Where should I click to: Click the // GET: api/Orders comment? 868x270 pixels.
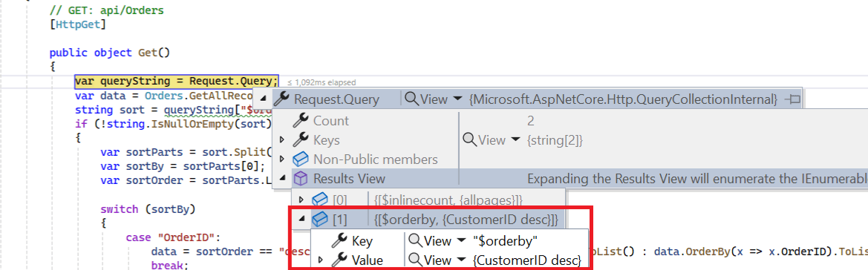pyautogui.click(x=107, y=10)
